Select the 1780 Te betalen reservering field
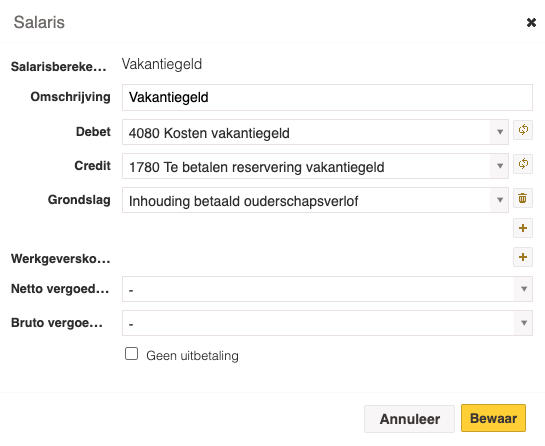This screenshot has height=446, width=545. pyautogui.click(x=315, y=166)
